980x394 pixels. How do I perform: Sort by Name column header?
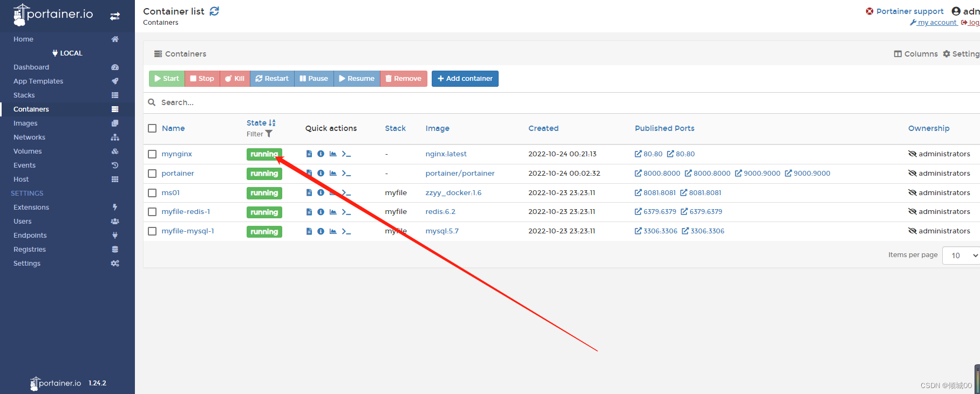pos(173,128)
